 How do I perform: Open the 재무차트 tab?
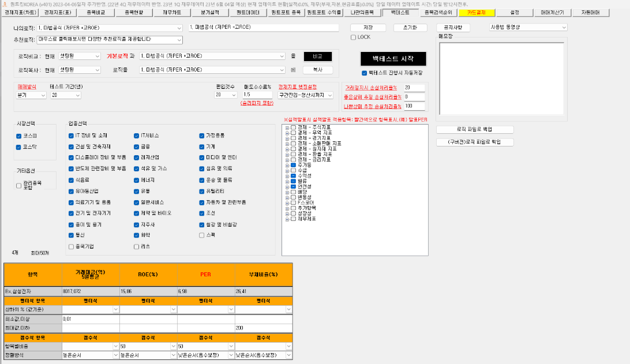pyautogui.click(x=171, y=13)
